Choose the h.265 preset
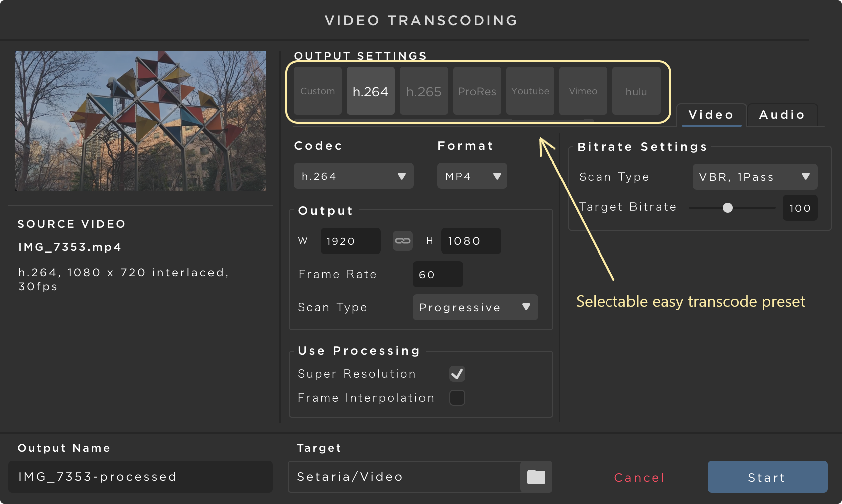 [x=424, y=91]
